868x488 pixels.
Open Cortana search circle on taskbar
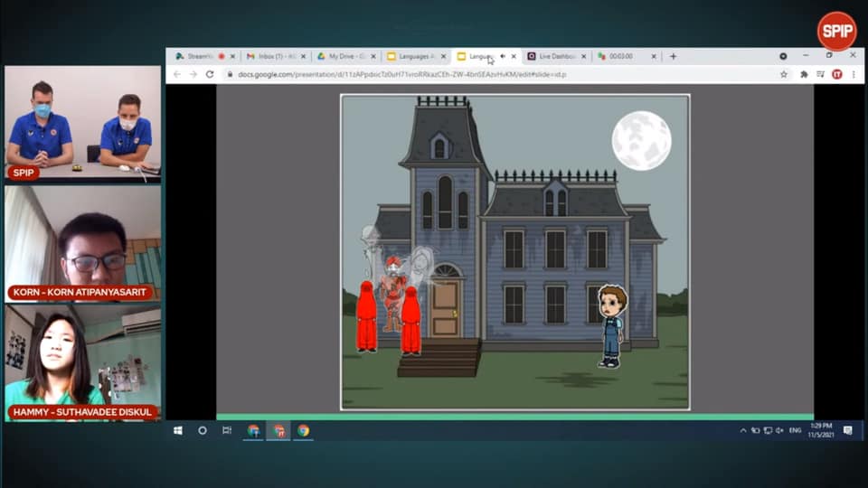click(x=203, y=430)
